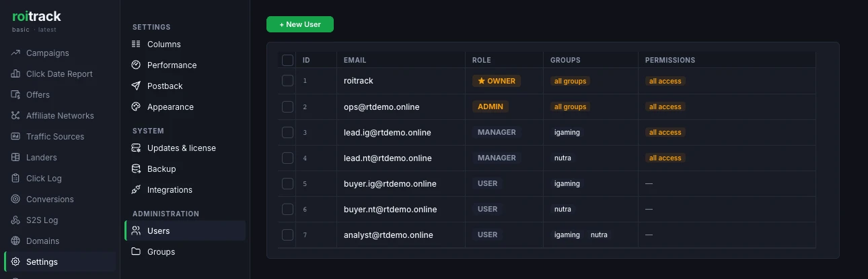Screen dimensions: 868x279
Task: Click the GROUPS column header
Action: point(565,60)
